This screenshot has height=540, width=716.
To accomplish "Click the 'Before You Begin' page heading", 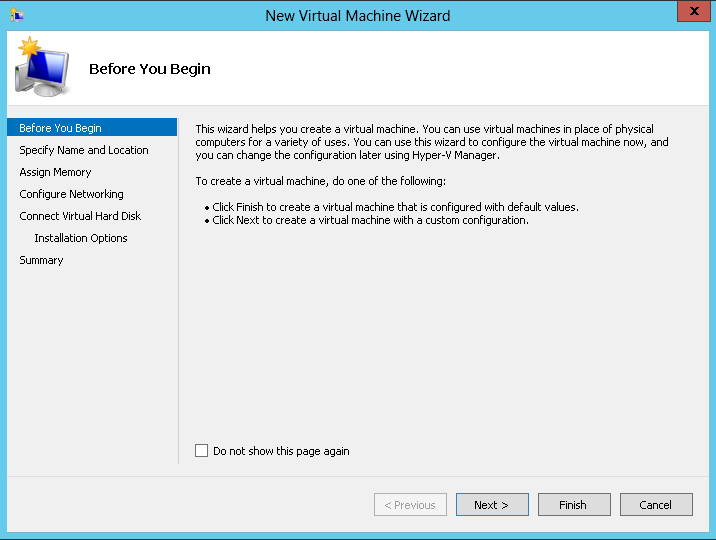I will point(150,69).
